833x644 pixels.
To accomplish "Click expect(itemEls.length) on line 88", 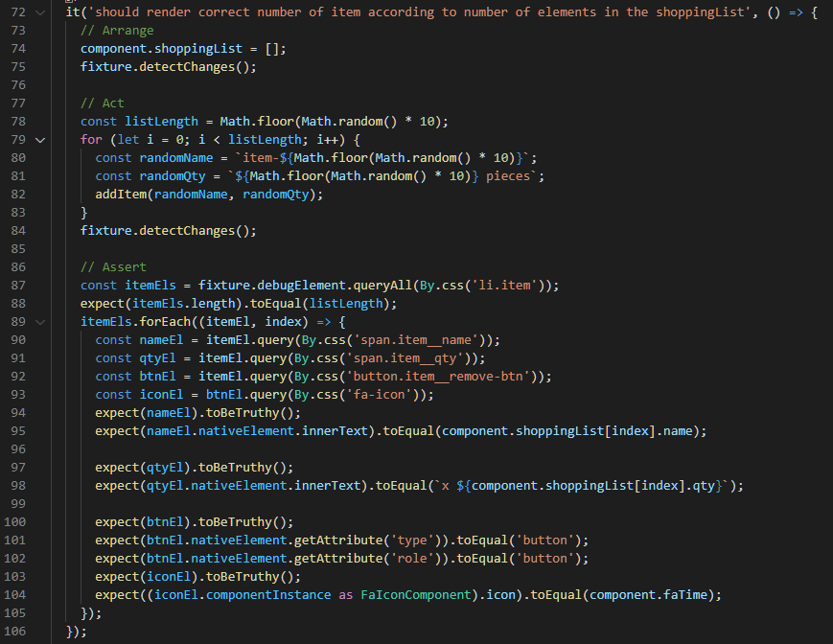I will tap(161, 304).
